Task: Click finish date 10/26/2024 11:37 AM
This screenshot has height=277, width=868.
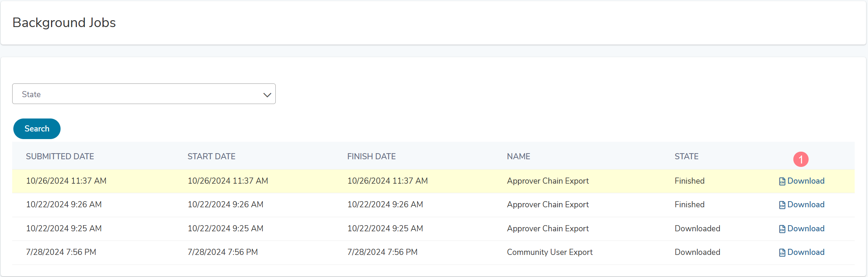Action: click(387, 181)
